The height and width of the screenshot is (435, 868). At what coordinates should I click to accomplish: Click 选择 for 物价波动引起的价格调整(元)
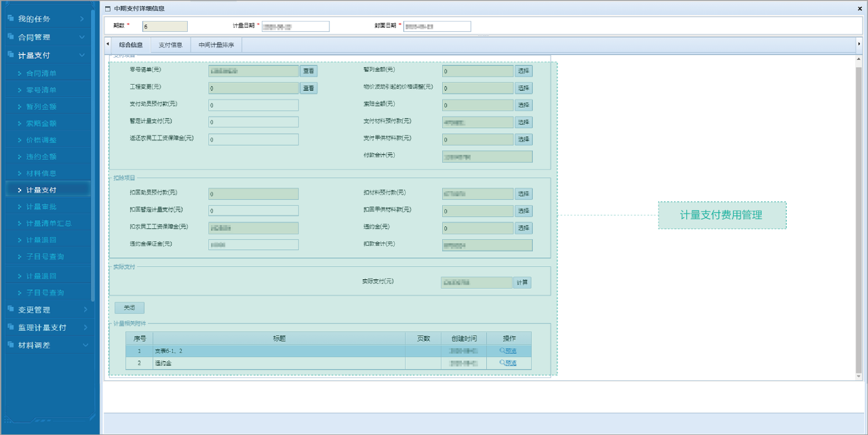coord(524,88)
